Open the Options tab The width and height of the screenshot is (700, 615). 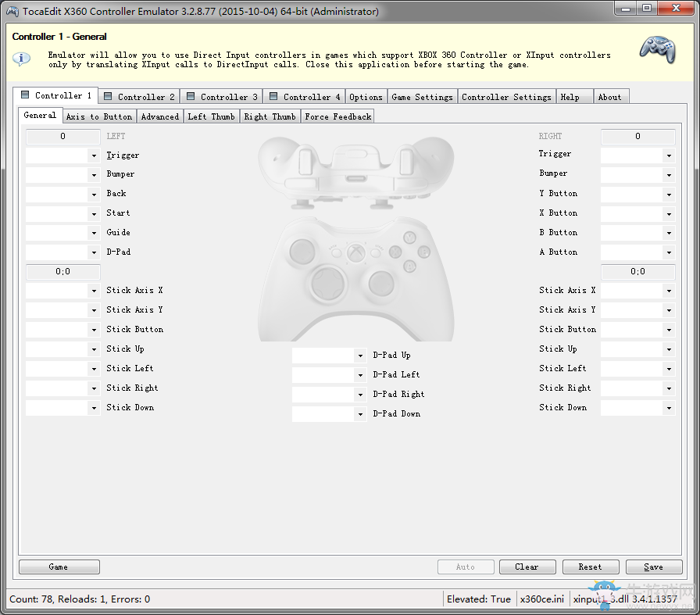pos(366,96)
